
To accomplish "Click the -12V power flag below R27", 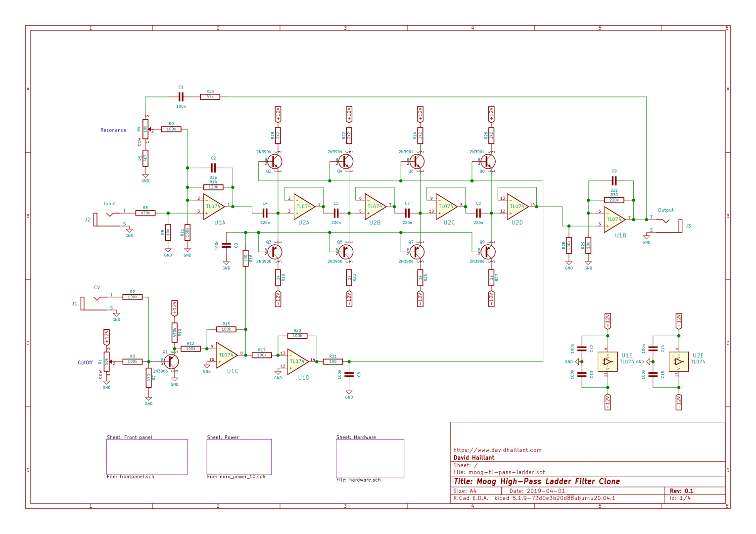I will (491, 299).
